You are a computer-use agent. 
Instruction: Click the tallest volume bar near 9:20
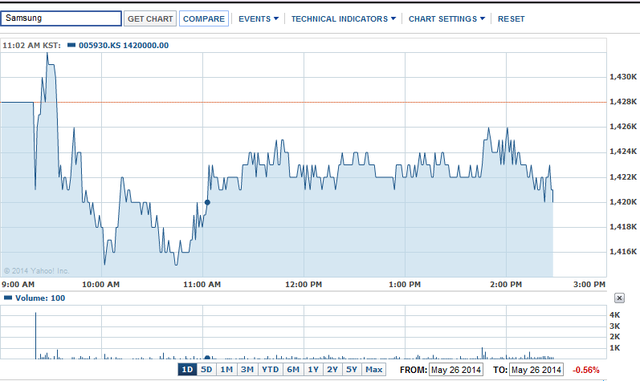pyautogui.click(x=36, y=336)
